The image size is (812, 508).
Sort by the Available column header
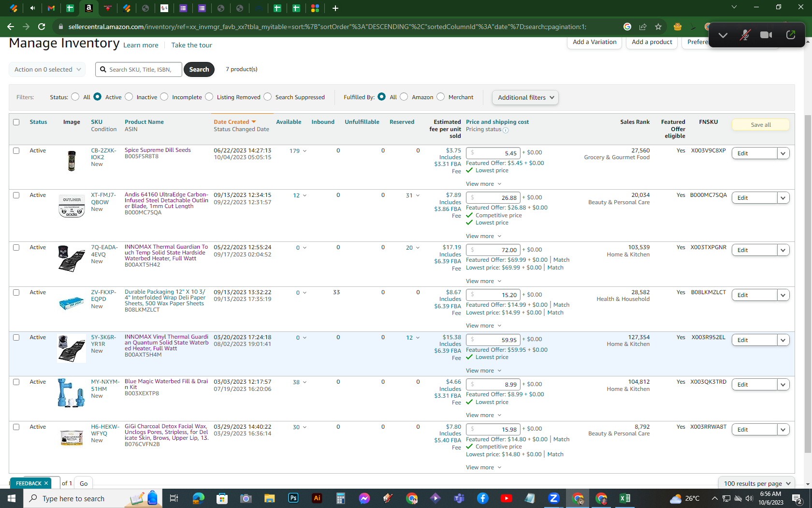pyautogui.click(x=289, y=122)
